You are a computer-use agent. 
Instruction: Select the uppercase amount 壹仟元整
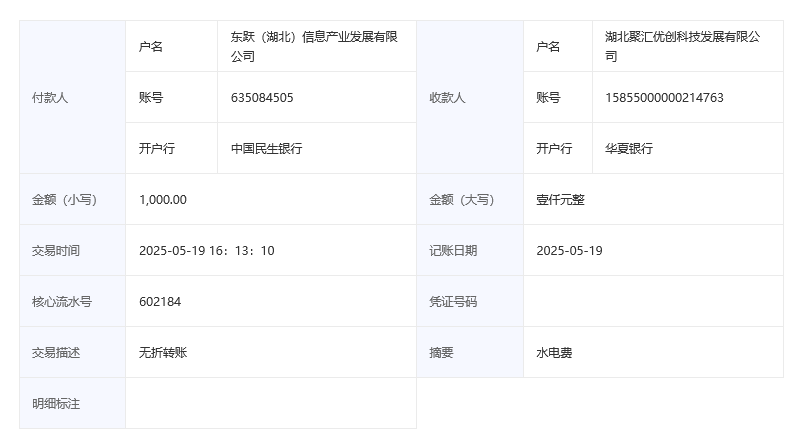[x=561, y=200]
